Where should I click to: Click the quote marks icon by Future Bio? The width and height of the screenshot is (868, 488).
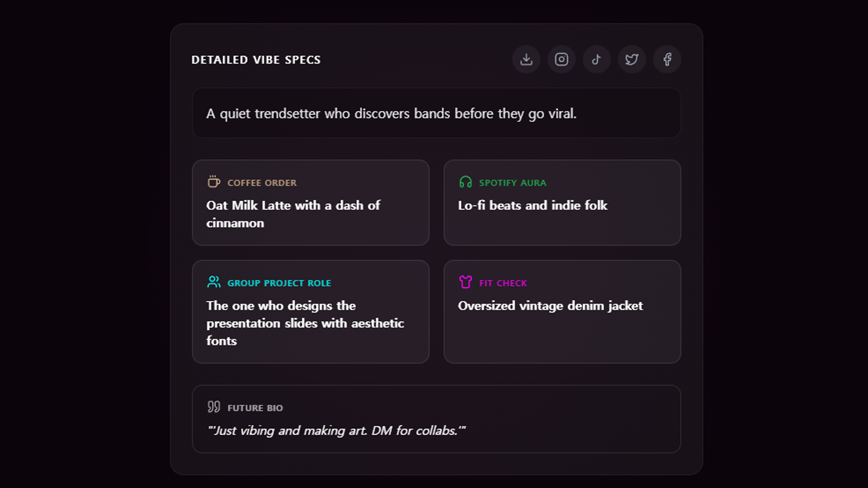click(x=214, y=407)
